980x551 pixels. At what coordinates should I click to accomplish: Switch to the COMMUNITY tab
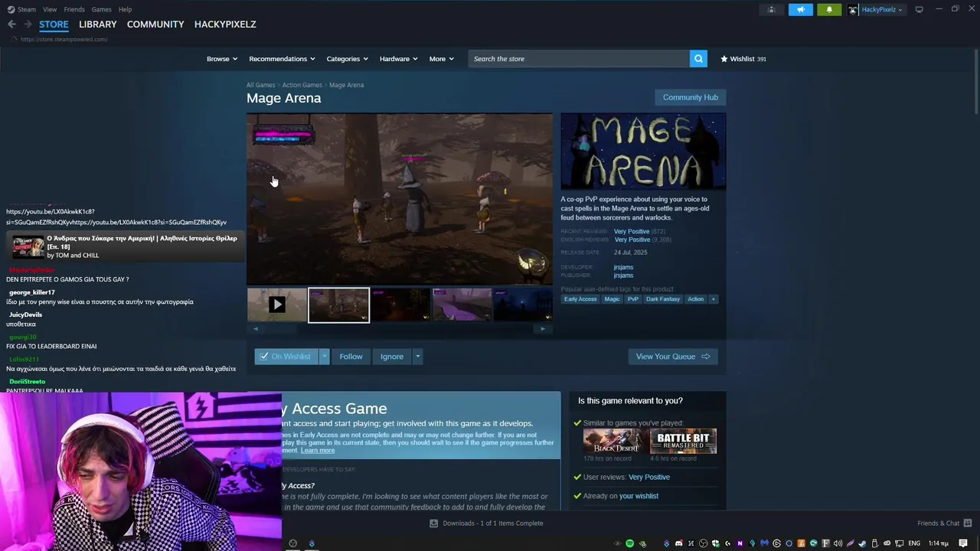[155, 24]
